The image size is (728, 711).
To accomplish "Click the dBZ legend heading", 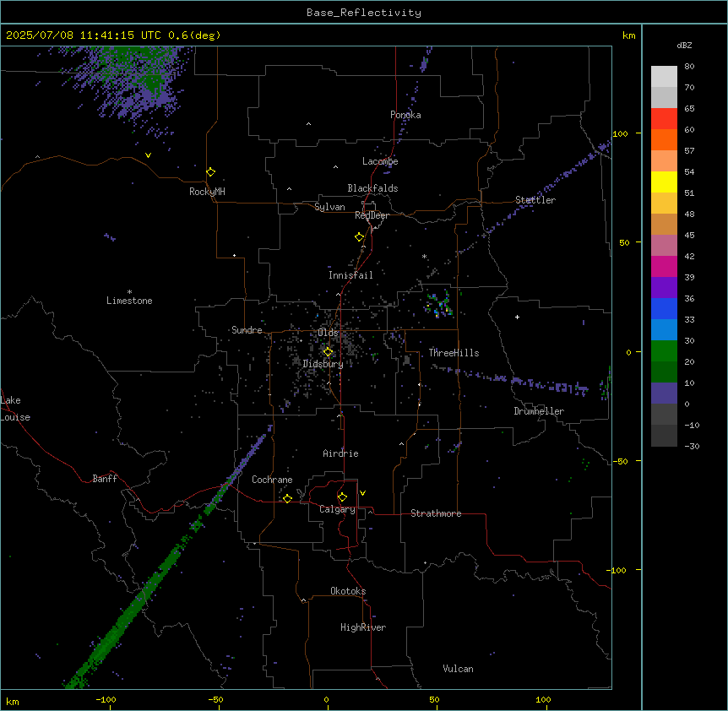I will pos(684,45).
